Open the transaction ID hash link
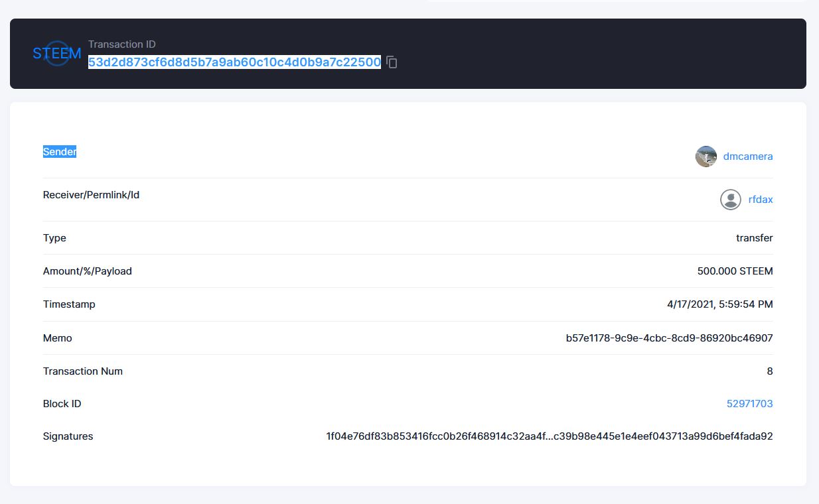The width and height of the screenshot is (819, 504). [x=235, y=62]
